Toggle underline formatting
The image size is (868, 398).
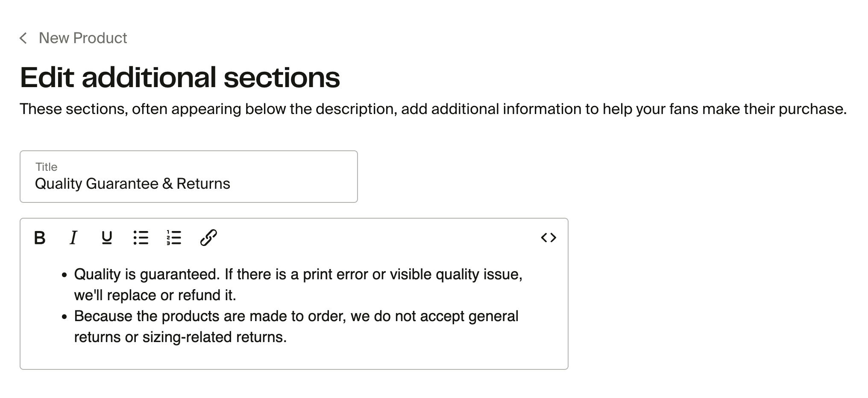tap(107, 238)
